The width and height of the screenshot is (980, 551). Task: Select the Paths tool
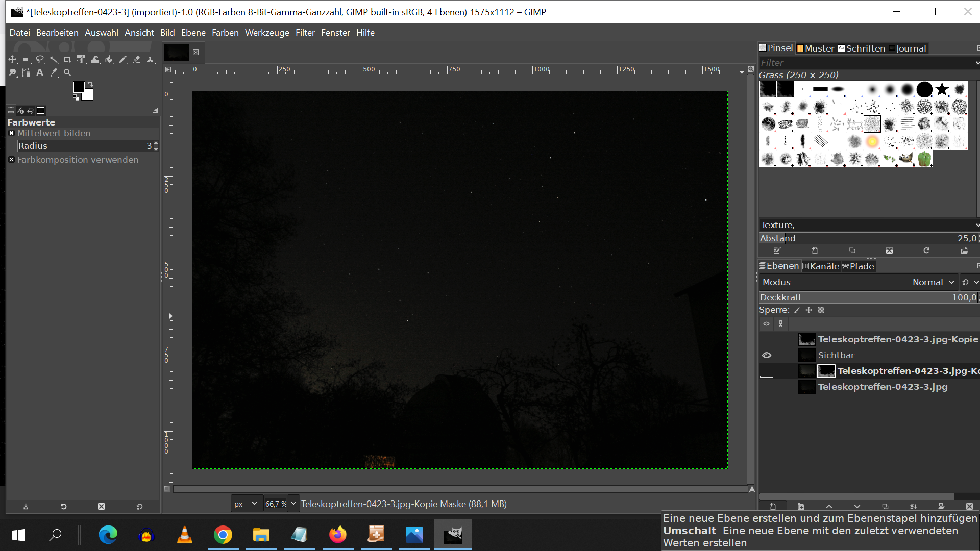coord(26,73)
